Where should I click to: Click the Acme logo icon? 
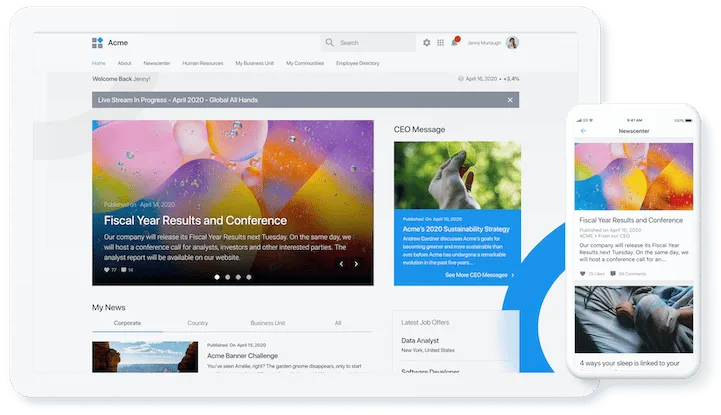click(97, 43)
